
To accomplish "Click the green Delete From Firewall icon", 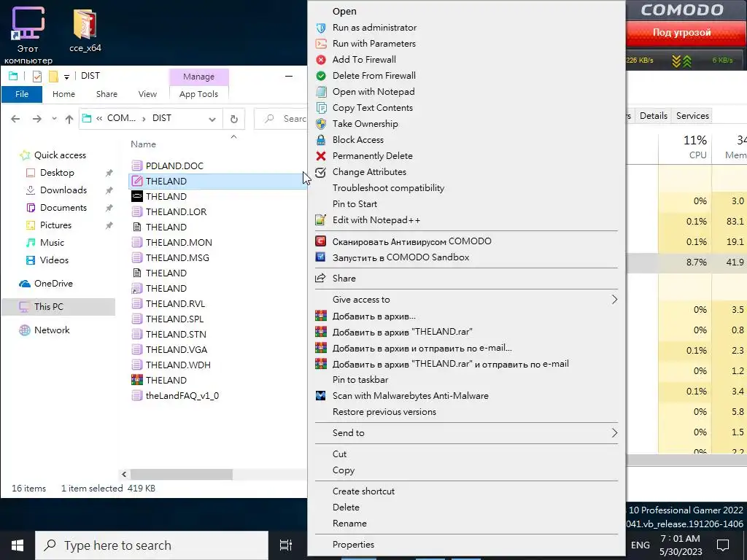I will 321,76.
